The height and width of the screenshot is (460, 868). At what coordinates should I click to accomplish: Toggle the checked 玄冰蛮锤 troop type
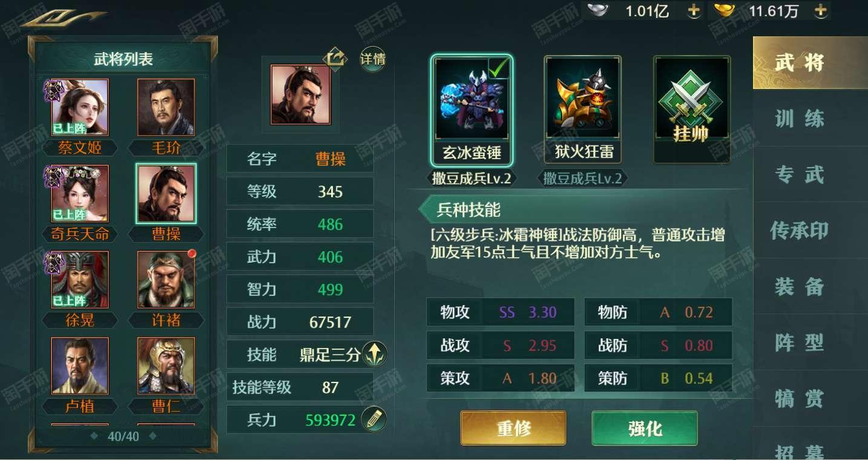click(472, 111)
